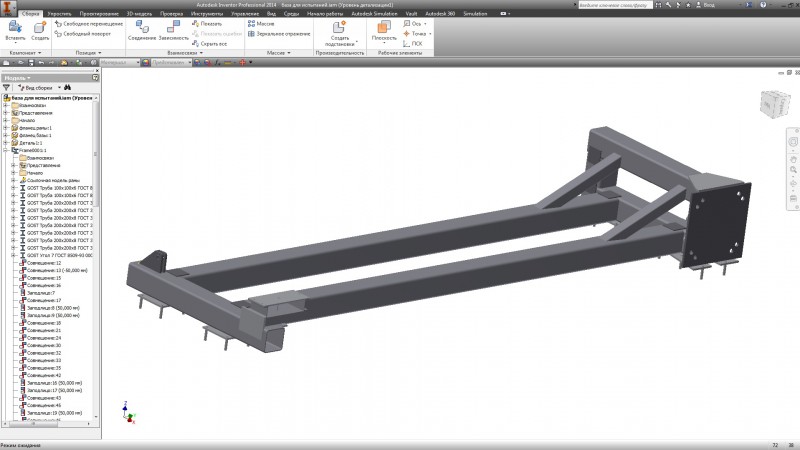Switch to the Проверка ribbon tab
The image size is (800, 450).
[x=171, y=14]
